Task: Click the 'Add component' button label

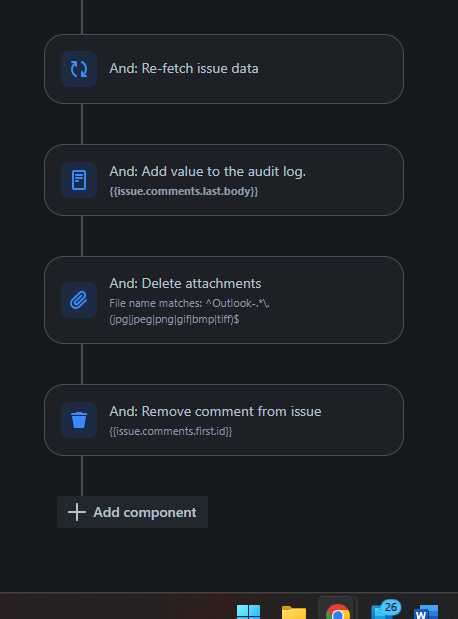Action: pyautogui.click(x=145, y=512)
